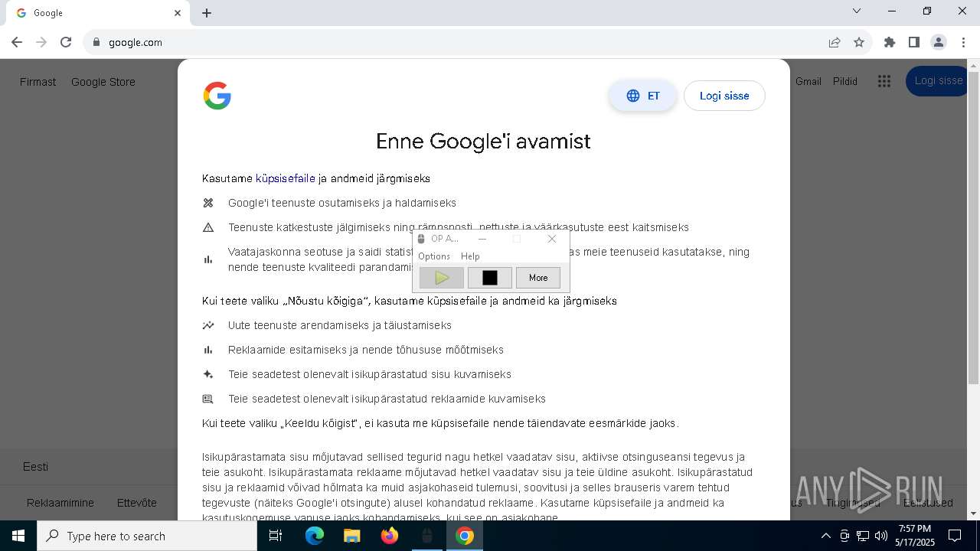
Task: Click the forward navigation arrow
Action: click(41, 42)
